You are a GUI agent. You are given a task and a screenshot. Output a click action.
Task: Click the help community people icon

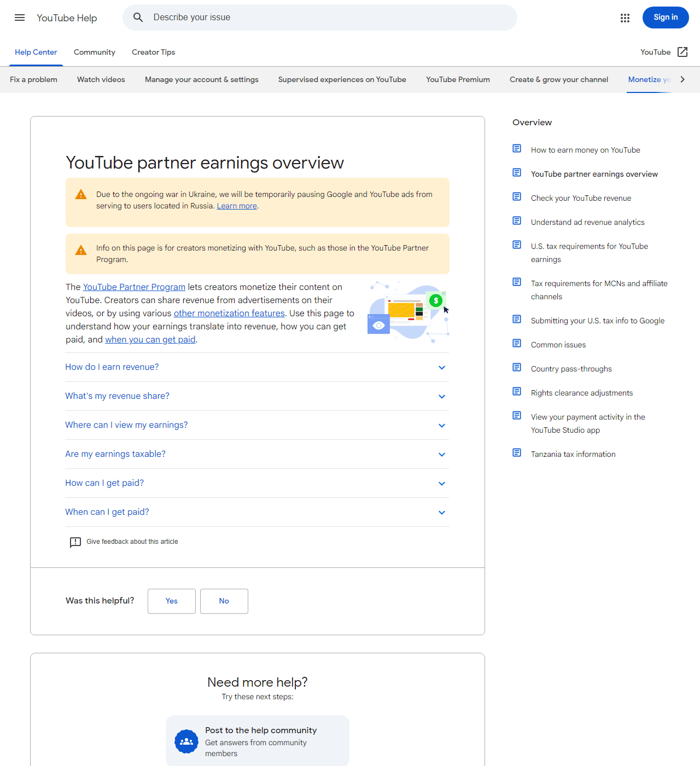[186, 741]
